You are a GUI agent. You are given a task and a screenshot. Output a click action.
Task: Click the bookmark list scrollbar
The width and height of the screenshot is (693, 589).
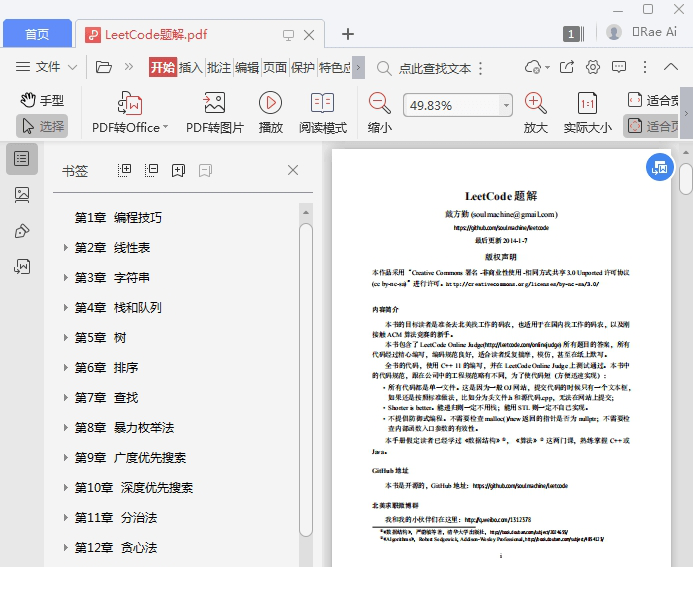click(305, 380)
